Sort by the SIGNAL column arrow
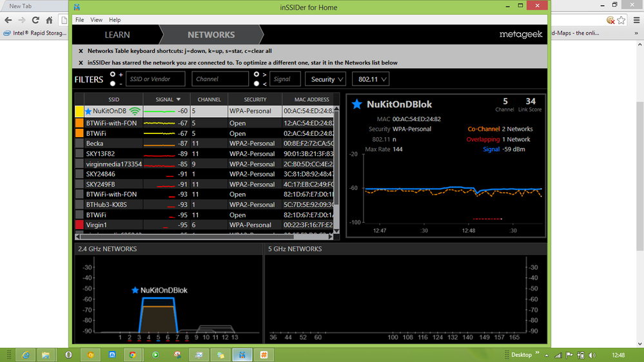The width and height of the screenshot is (644, 362). [179, 99]
